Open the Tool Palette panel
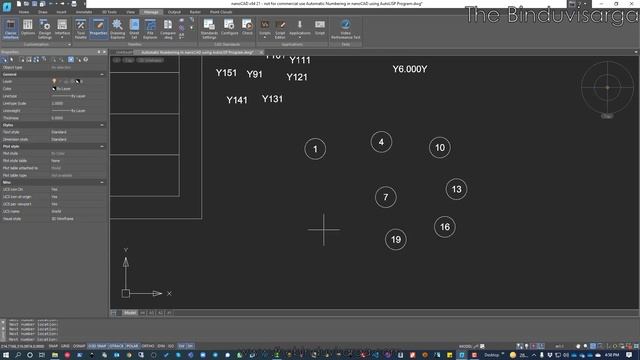Screen dimensions: 640x360 tap(81, 29)
